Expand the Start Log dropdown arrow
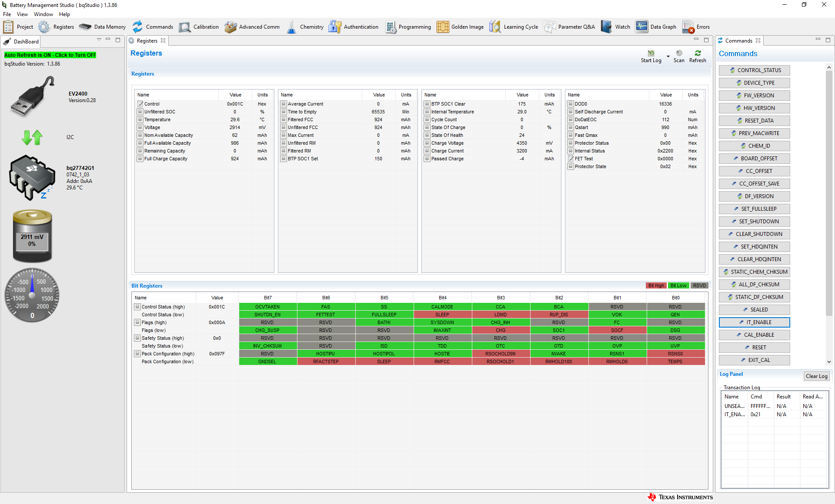The width and height of the screenshot is (835, 504). coord(668,56)
